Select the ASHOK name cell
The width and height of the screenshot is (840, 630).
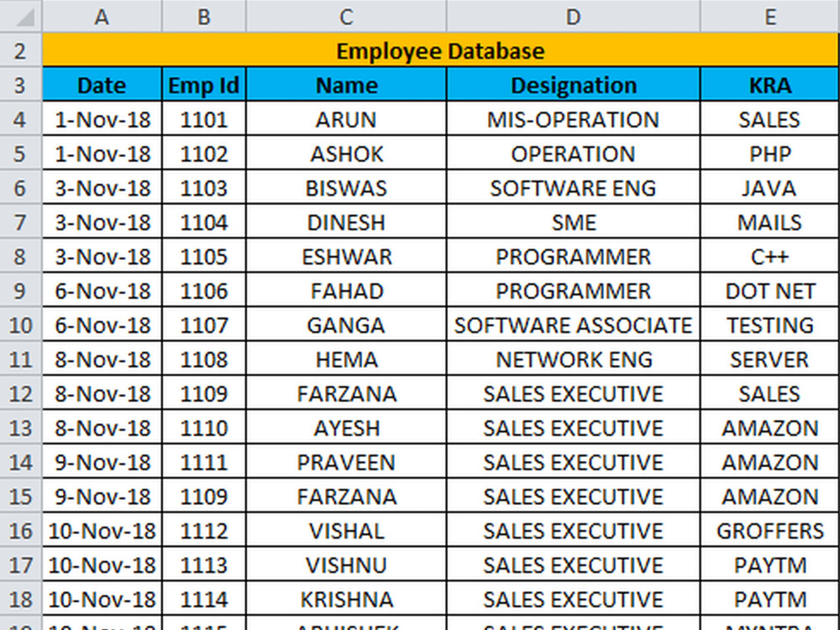[x=346, y=153]
